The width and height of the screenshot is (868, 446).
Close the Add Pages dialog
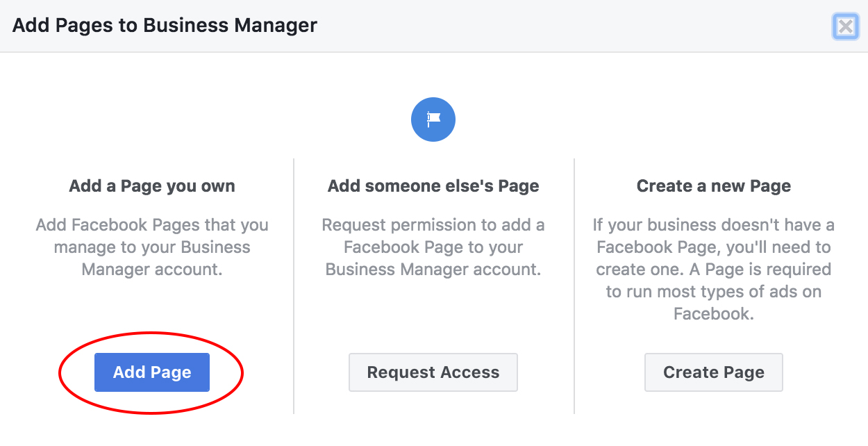845,27
